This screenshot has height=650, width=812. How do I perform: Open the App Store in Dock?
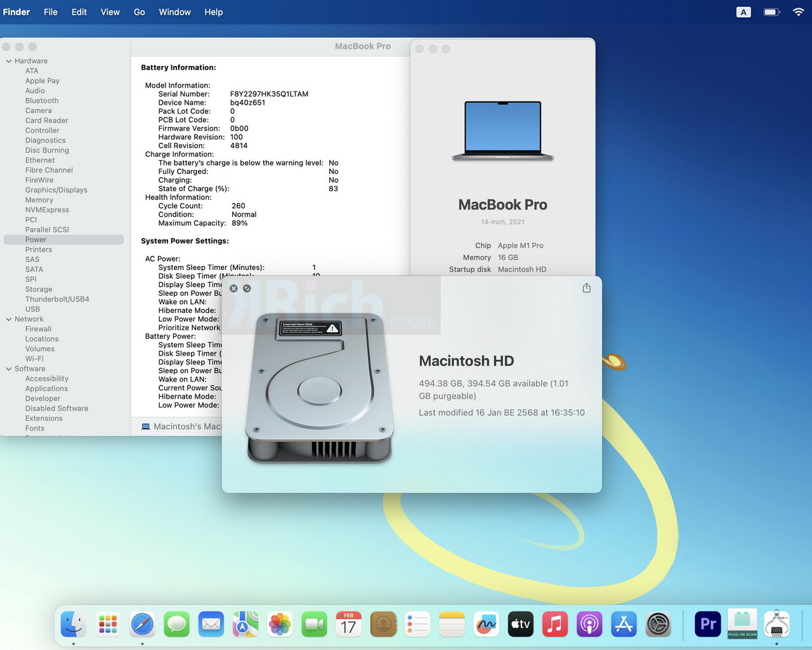pos(624,625)
